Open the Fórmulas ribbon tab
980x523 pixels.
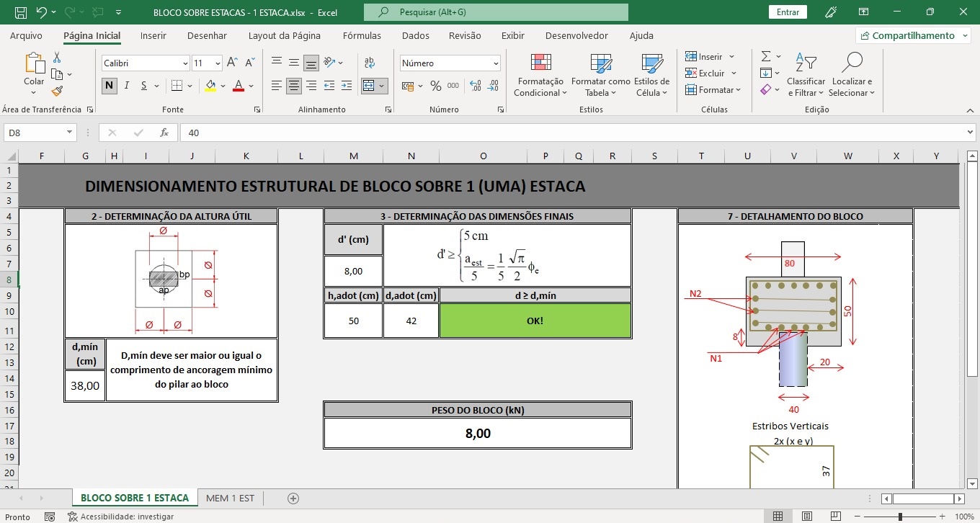[x=362, y=35]
